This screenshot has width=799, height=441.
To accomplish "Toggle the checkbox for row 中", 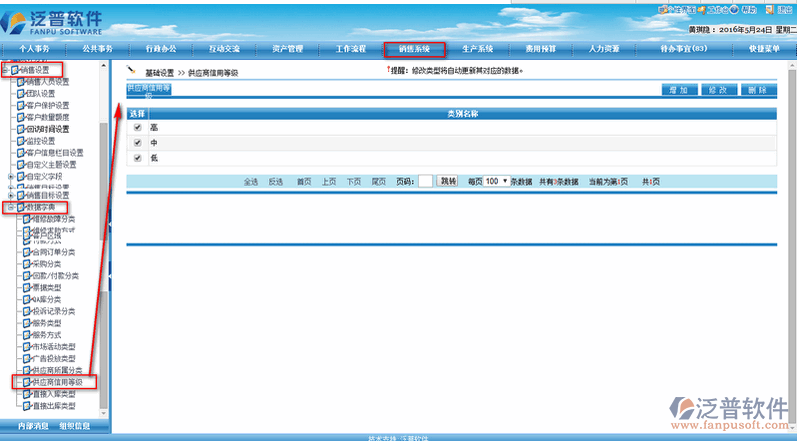I will coord(138,142).
